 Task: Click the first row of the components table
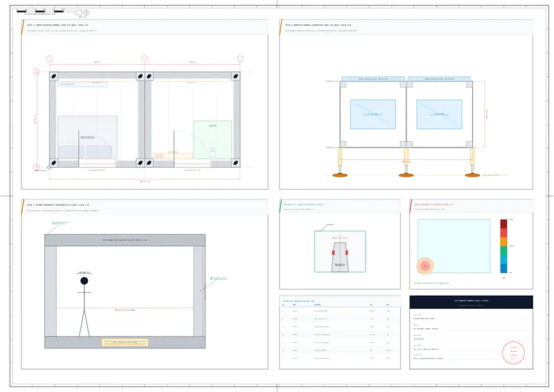(340, 311)
